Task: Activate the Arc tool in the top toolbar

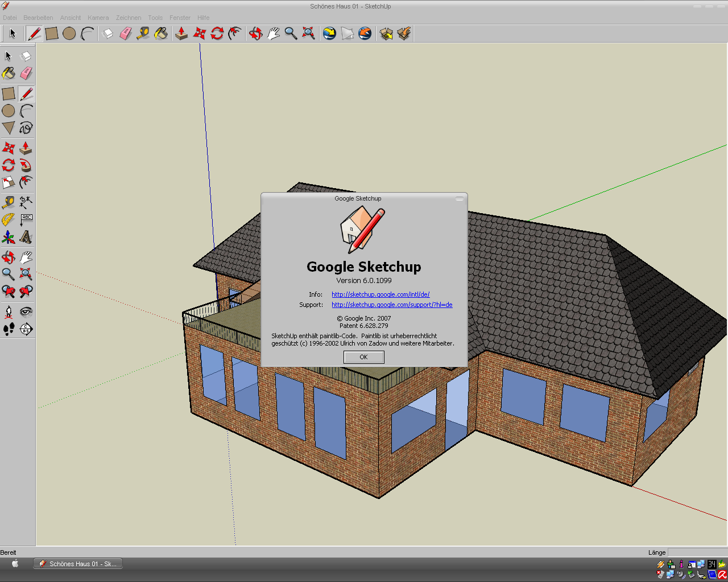Action: click(87, 34)
